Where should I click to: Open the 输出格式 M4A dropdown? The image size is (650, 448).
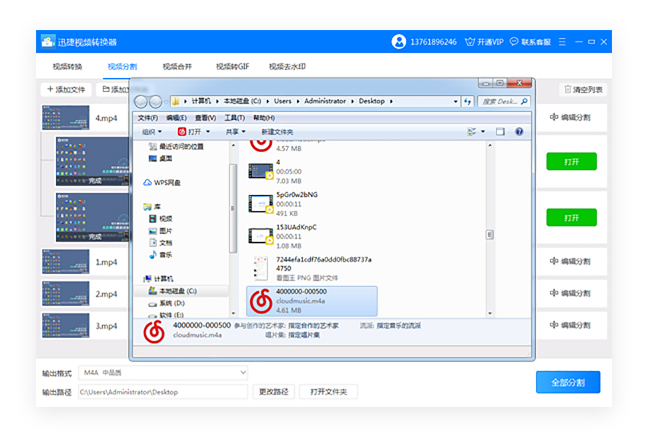163,373
